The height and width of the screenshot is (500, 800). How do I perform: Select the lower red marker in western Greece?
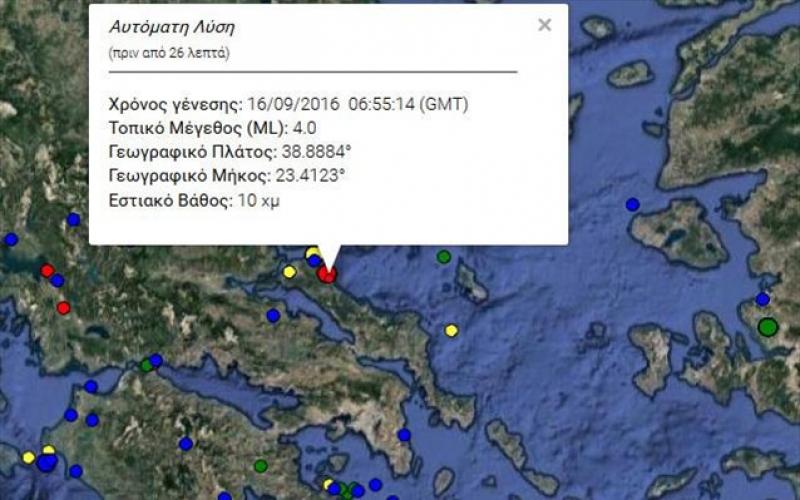[64, 308]
